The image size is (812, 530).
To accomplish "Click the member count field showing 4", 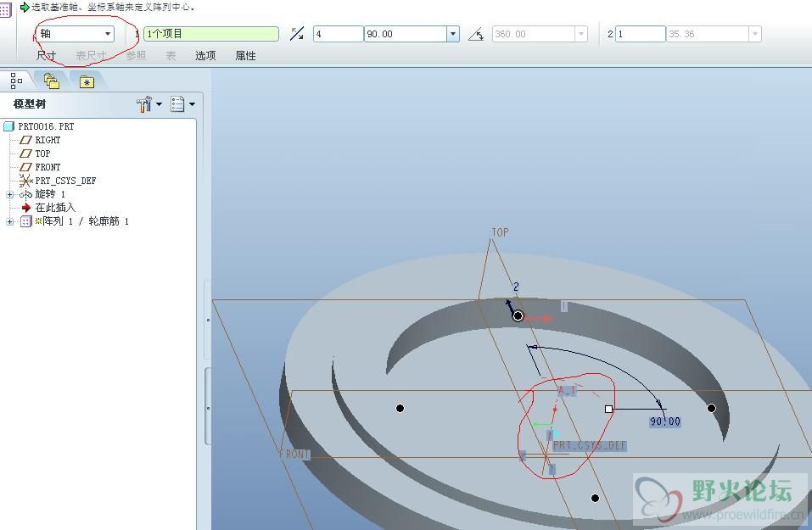I will 339,34.
